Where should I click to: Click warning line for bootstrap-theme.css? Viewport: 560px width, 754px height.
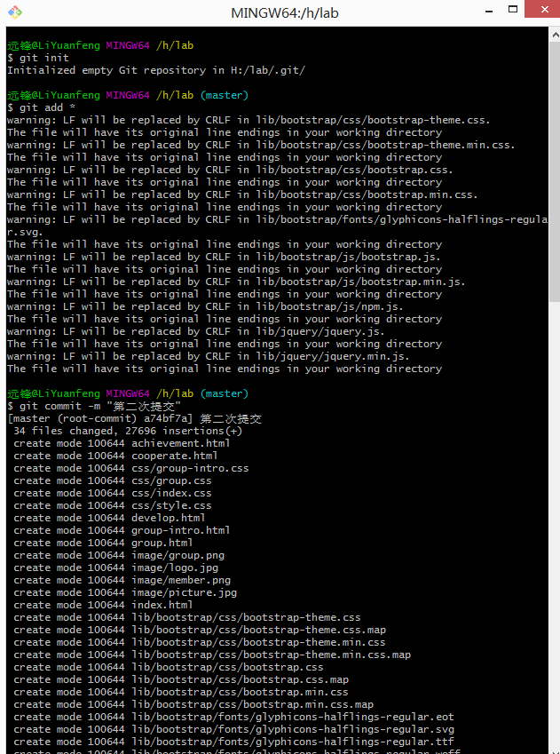(x=249, y=120)
